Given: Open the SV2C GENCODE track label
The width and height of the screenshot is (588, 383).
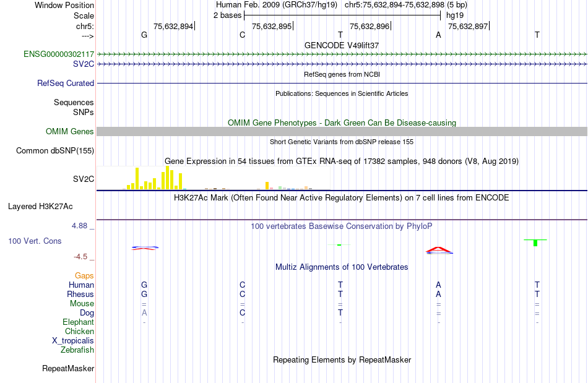Looking at the screenshot, I should pyautogui.click(x=84, y=64).
